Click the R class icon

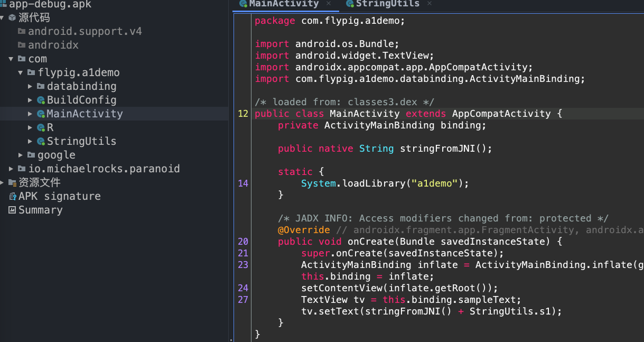point(41,127)
